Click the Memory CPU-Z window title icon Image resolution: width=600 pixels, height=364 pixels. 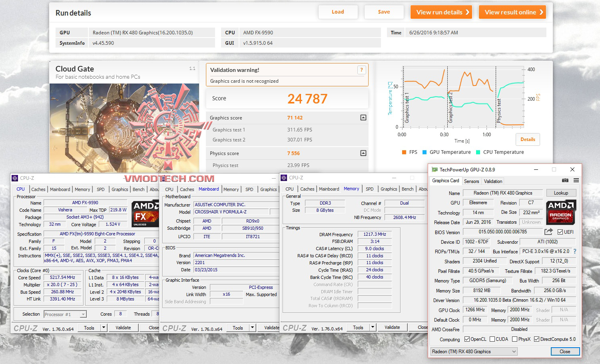coord(284,178)
